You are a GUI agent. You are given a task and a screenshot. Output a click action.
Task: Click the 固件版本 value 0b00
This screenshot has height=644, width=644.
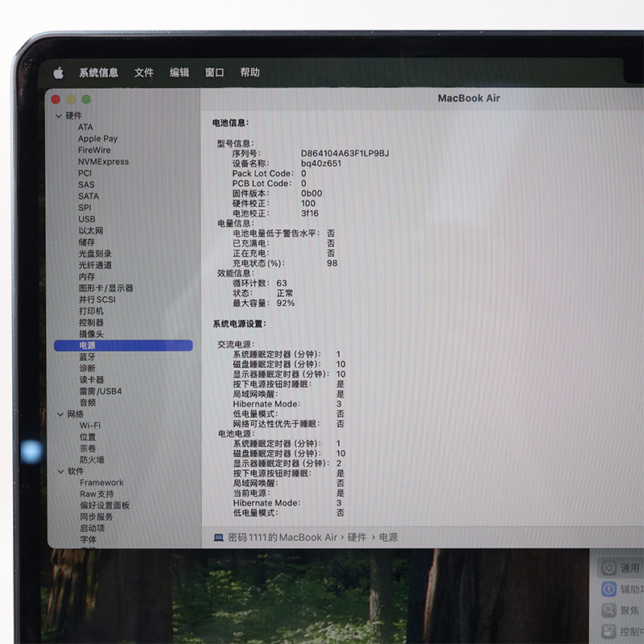click(x=312, y=193)
